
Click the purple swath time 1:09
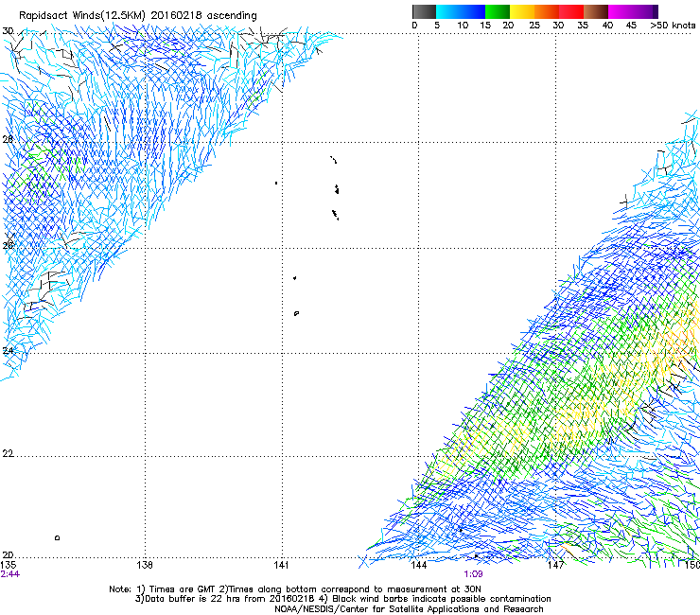coord(473,574)
